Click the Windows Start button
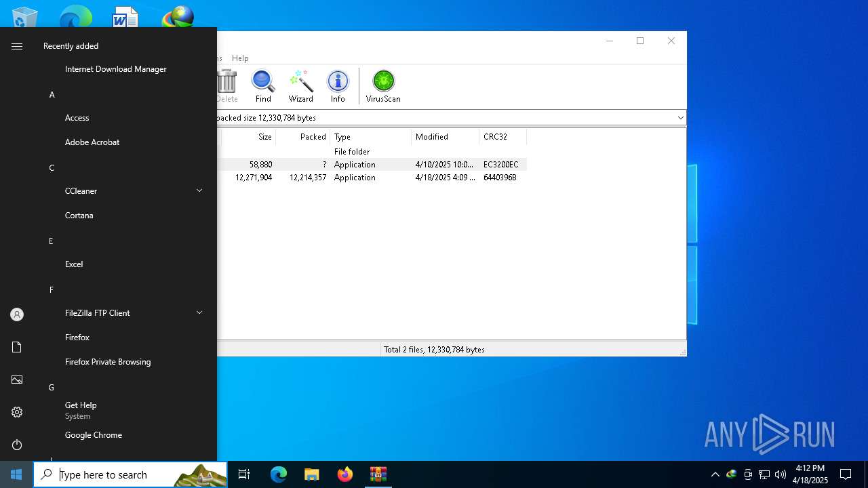Image resolution: width=868 pixels, height=488 pixels. pos(16,474)
